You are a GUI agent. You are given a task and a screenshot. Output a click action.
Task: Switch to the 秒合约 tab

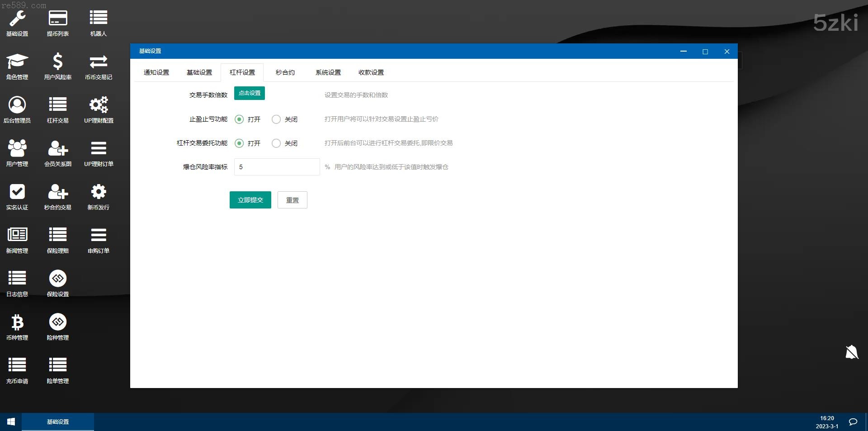(x=285, y=72)
